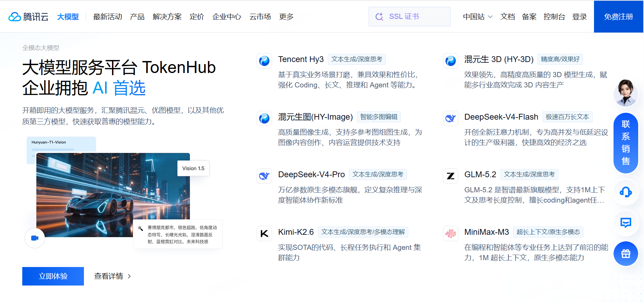Click the MiniMax-M3 waveform icon
This screenshot has width=644, height=303.
[450, 233]
